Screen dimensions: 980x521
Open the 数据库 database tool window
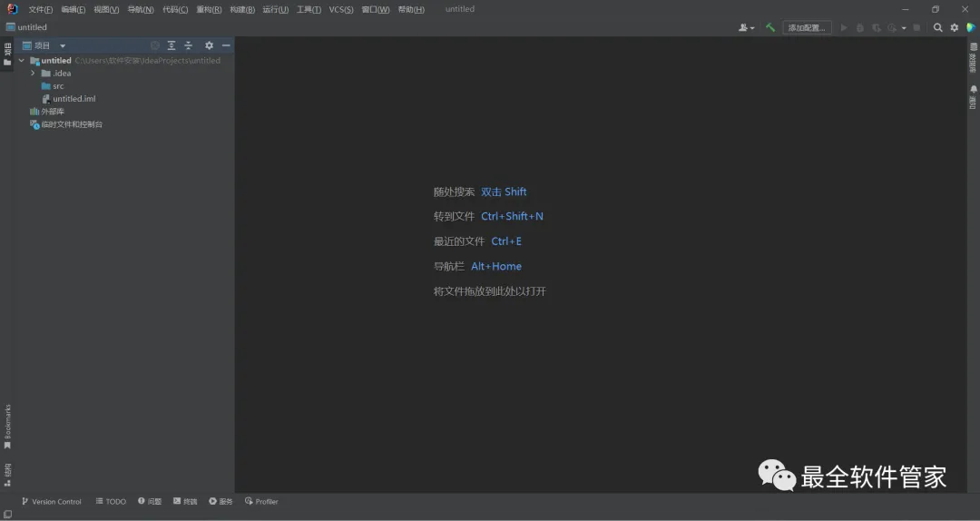tap(973, 58)
